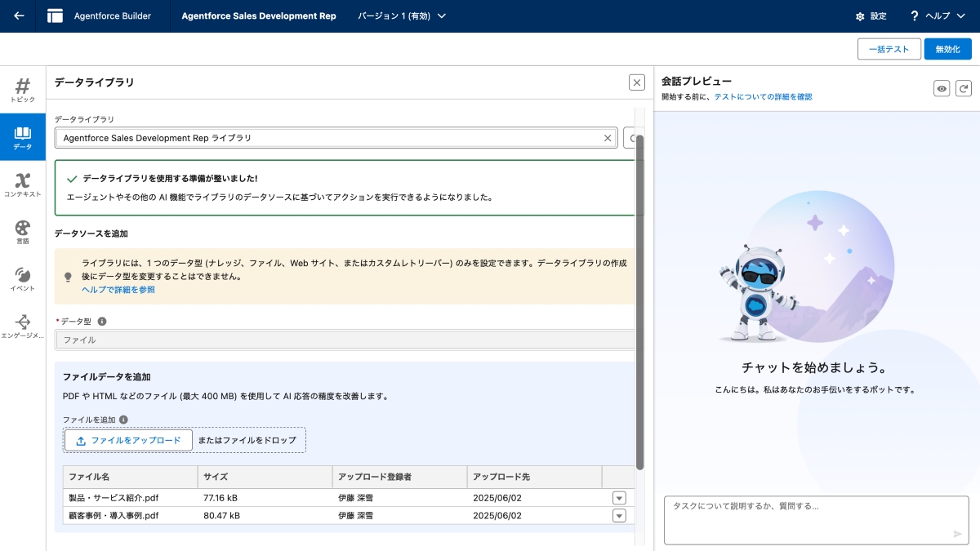This screenshot has height=551, width=980.
Task: Click the 会話プレビュー heading
Action: click(697, 81)
